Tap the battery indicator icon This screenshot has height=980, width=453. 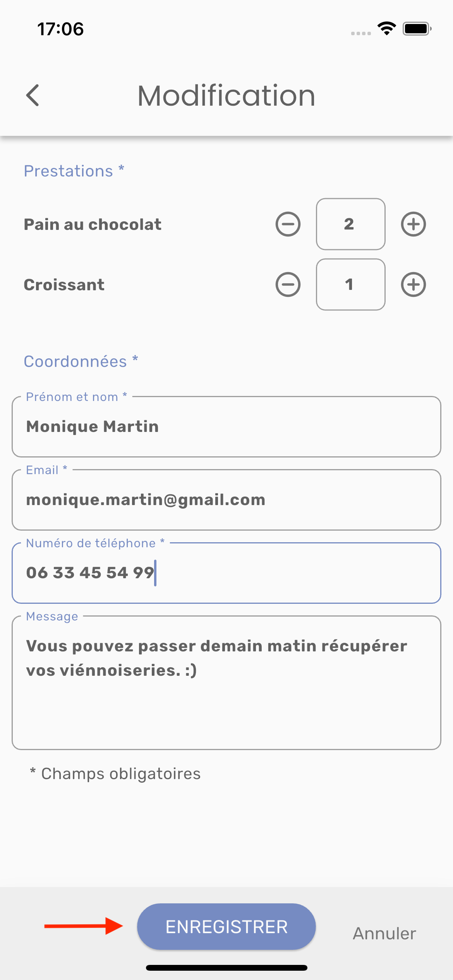(417, 29)
